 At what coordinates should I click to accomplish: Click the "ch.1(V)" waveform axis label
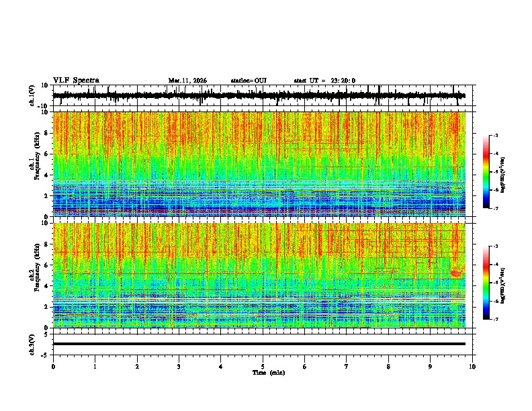click(32, 95)
